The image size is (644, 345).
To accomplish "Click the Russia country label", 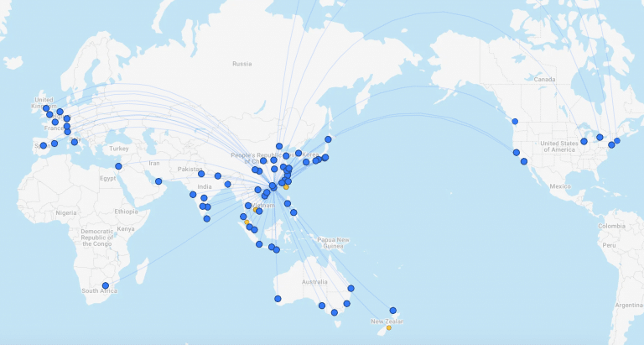I will coord(241,64).
